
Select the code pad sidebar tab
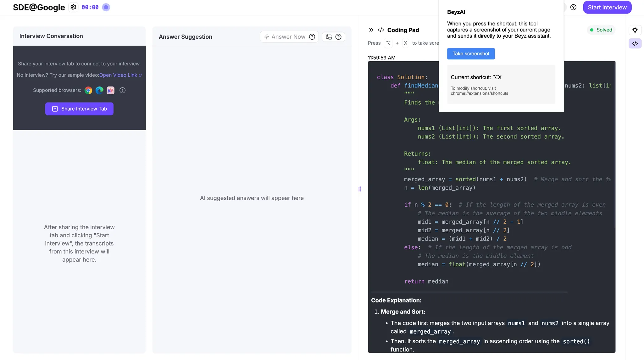coord(635,43)
